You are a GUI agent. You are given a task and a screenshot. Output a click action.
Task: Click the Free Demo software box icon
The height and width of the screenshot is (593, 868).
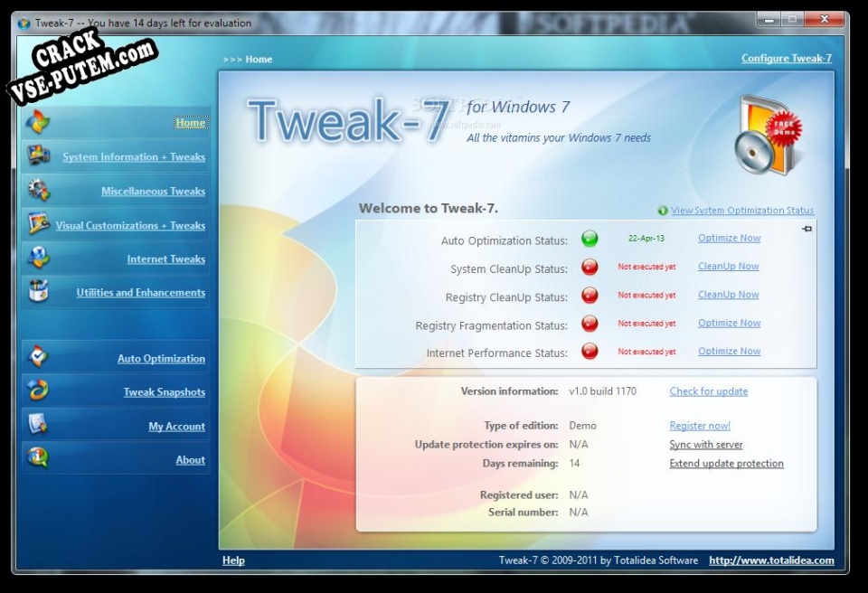(x=768, y=136)
